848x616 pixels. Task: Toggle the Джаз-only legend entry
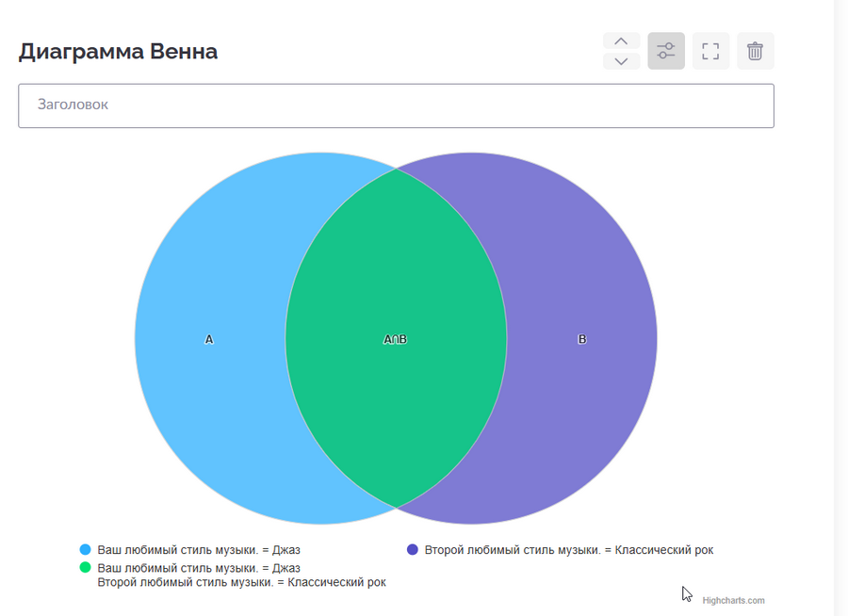click(199, 550)
